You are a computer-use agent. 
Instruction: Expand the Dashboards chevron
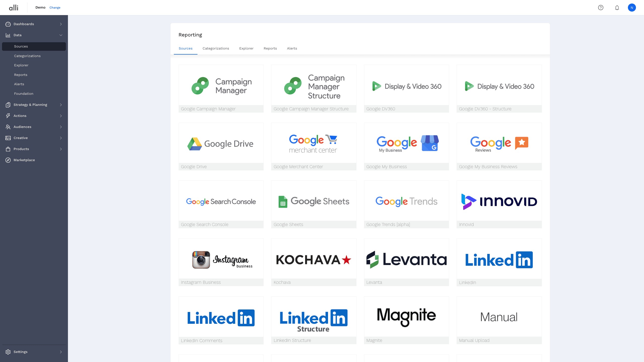(61, 24)
